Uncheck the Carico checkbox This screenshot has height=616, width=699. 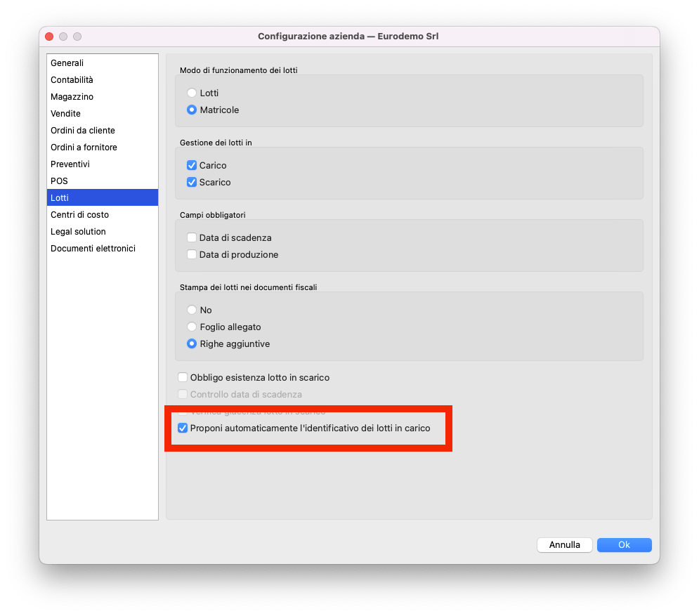192,166
